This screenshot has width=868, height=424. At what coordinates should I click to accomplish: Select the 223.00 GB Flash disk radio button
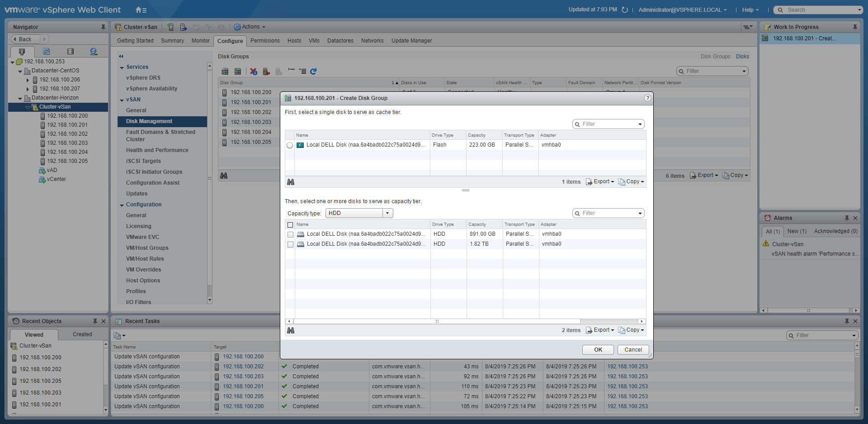point(290,145)
